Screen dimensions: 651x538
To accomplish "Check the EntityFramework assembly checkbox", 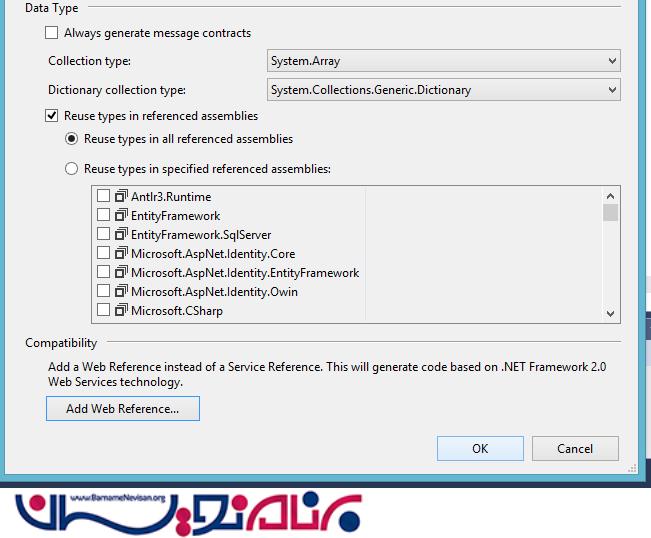I will point(103,215).
